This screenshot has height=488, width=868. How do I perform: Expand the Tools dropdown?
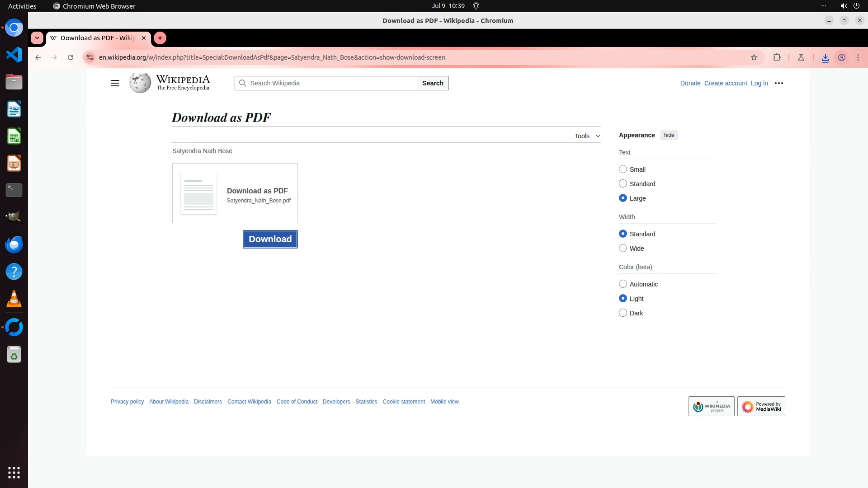click(x=587, y=136)
